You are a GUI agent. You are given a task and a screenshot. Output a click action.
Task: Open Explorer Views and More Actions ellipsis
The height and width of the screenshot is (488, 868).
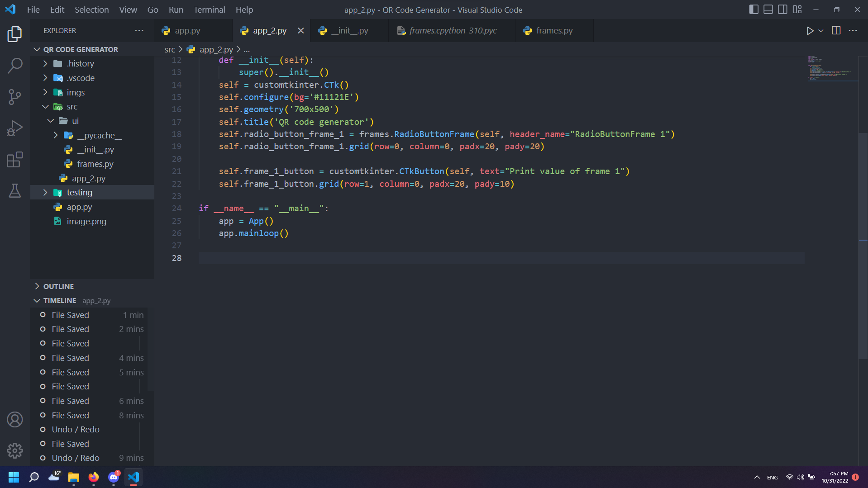point(139,30)
